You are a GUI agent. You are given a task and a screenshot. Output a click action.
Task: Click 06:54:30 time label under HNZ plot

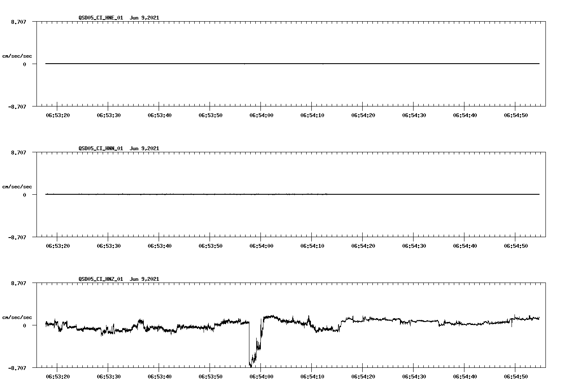[414, 376]
